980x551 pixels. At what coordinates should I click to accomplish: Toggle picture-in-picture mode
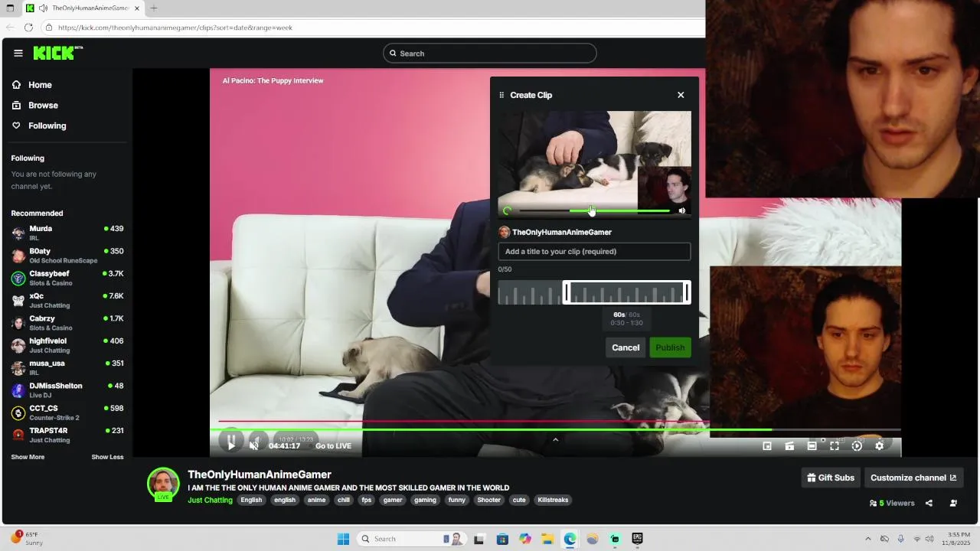tap(767, 446)
